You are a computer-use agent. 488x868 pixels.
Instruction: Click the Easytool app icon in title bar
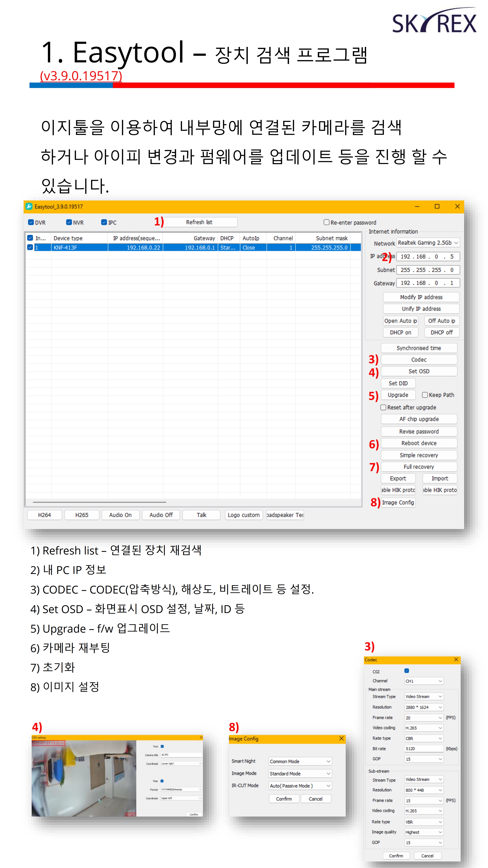[x=29, y=206]
